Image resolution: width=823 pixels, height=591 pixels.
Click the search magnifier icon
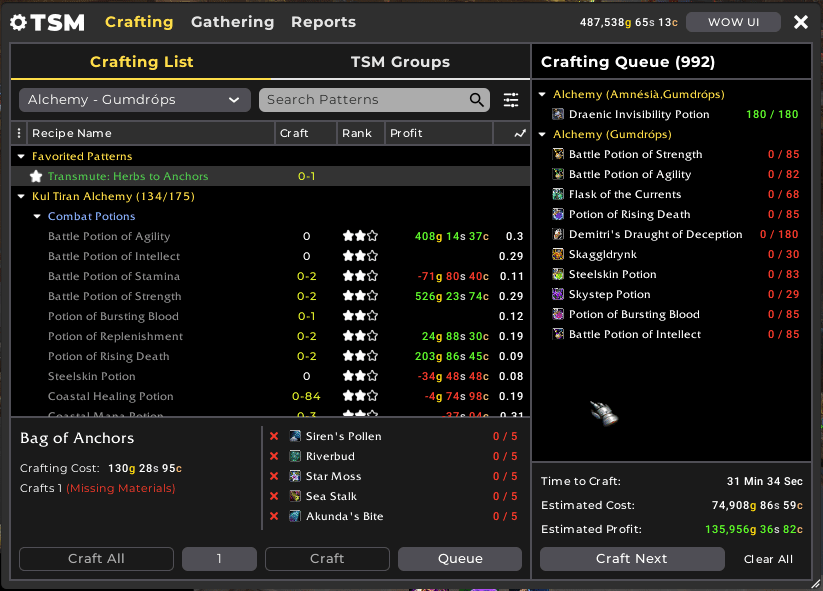pyautogui.click(x=477, y=100)
